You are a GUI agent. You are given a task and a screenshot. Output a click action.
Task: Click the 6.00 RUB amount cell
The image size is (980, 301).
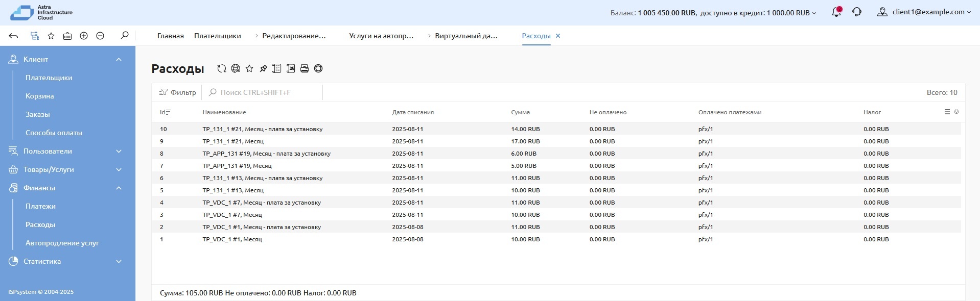click(x=524, y=154)
